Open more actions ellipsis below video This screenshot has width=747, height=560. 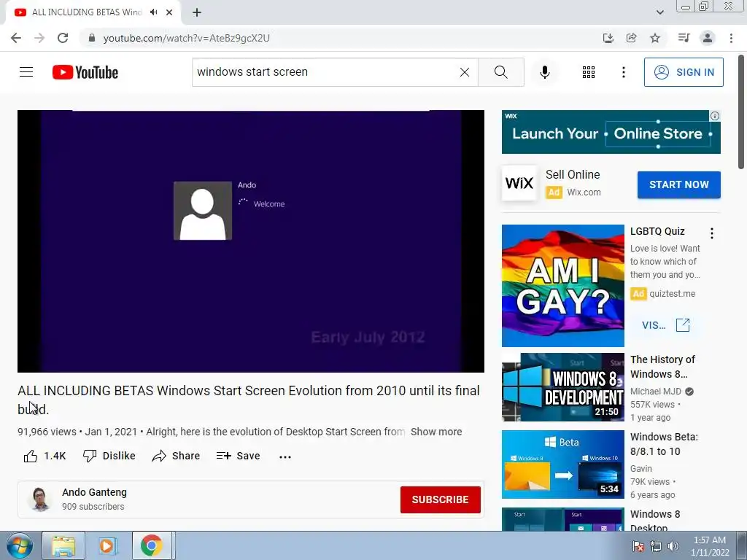[285, 456]
